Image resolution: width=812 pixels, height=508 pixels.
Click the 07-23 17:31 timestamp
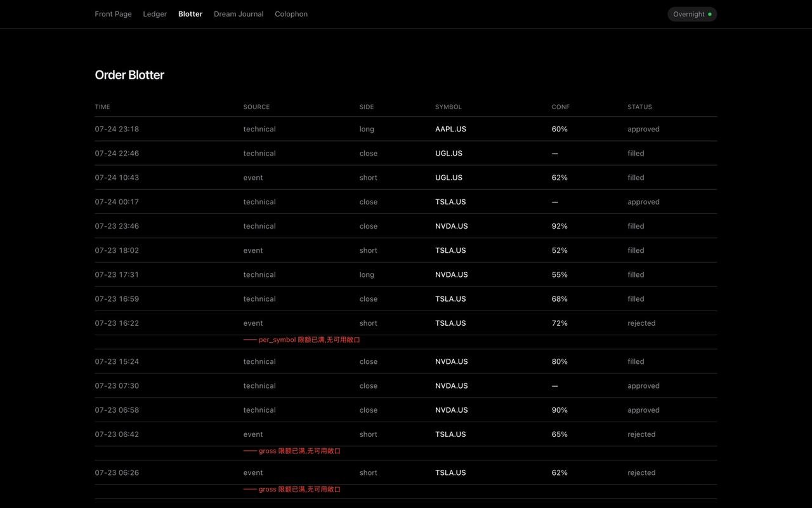click(117, 274)
